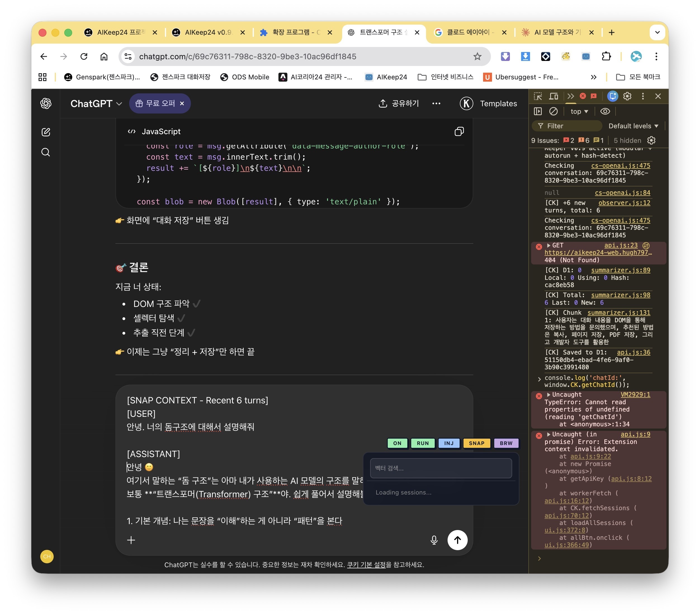700x615 pixels.
Task: Toggle the ON button of extension
Action: (397, 443)
